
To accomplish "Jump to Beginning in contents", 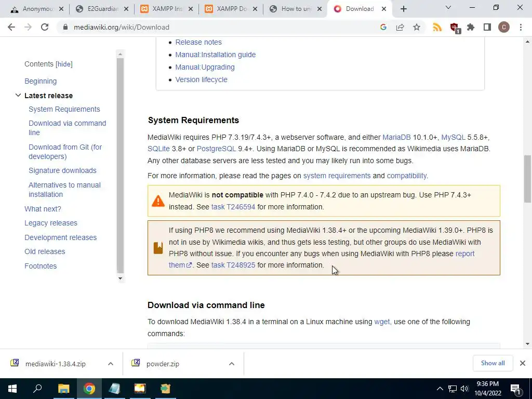I will [x=41, y=81].
